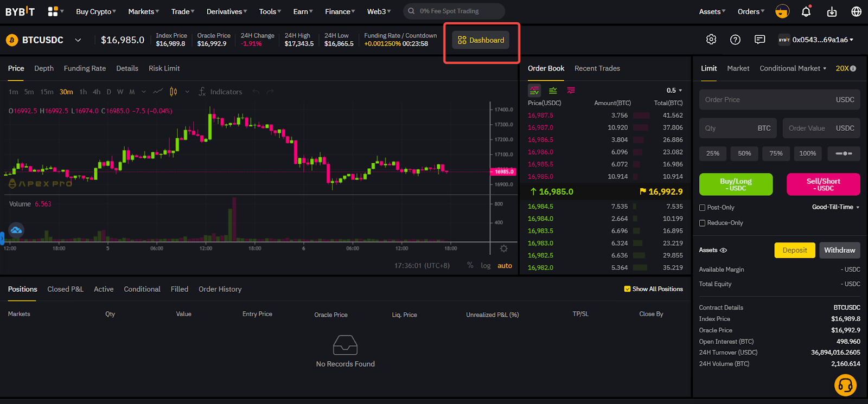868x404 pixels.
Task: Click the BTC coin icon
Action: 12,40
